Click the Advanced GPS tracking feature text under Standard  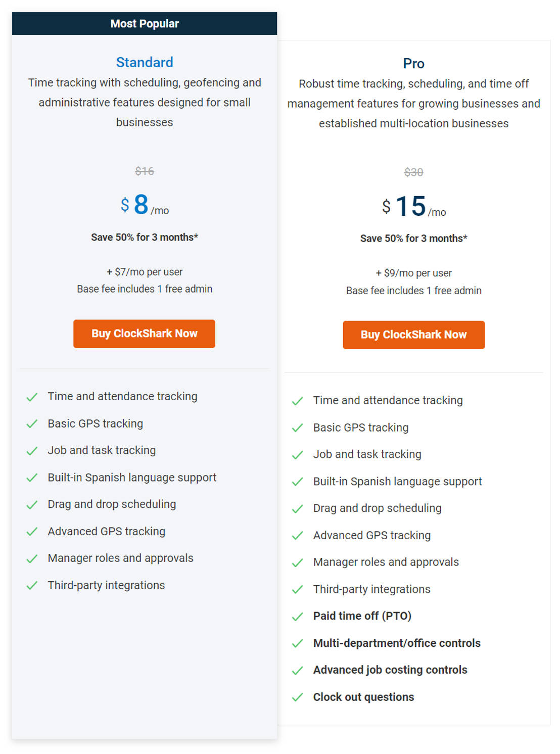click(x=106, y=532)
